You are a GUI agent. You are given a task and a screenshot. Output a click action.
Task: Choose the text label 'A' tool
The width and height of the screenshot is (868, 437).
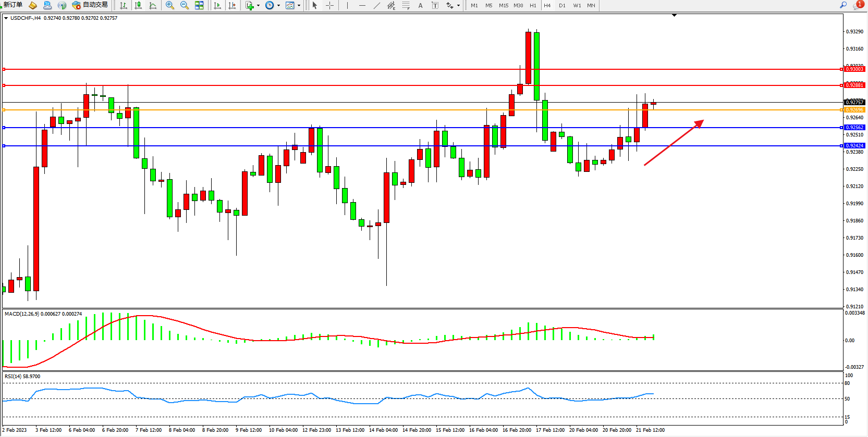(x=420, y=5)
